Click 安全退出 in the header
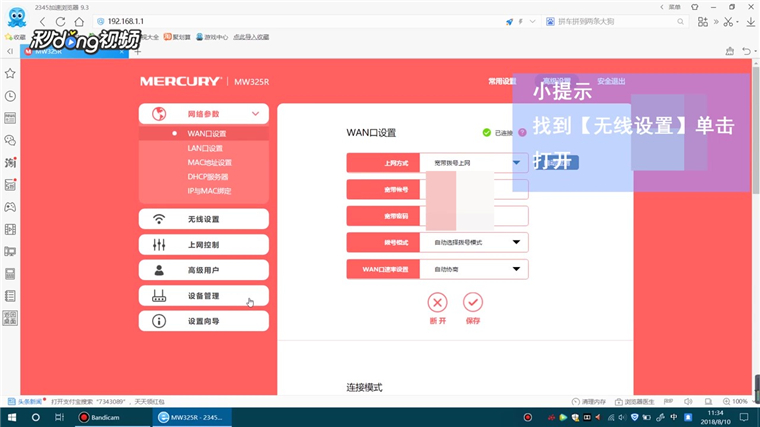 (611, 81)
